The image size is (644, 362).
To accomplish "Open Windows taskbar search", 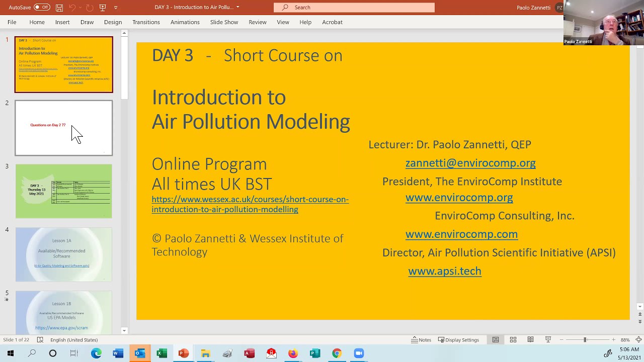I will tap(32, 353).
